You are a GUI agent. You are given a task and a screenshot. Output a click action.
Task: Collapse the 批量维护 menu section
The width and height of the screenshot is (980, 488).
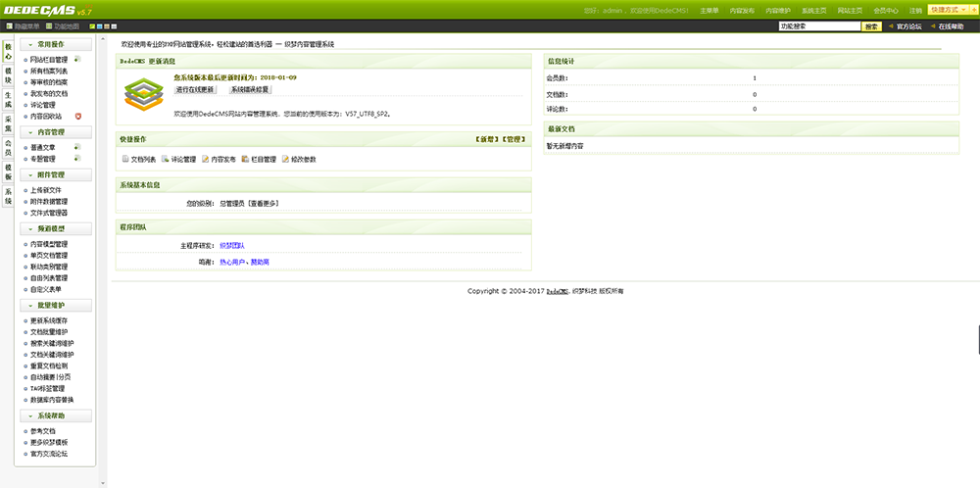(x=56, y=306)
